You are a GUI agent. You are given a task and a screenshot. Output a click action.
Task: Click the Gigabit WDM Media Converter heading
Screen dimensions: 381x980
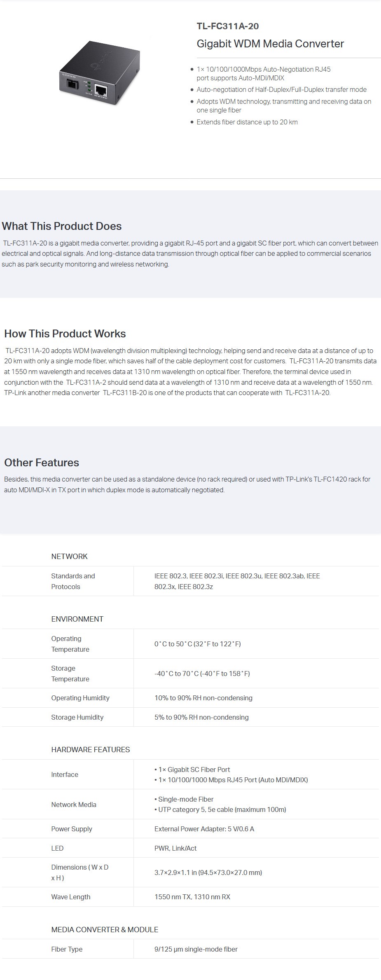click(270, 44)
